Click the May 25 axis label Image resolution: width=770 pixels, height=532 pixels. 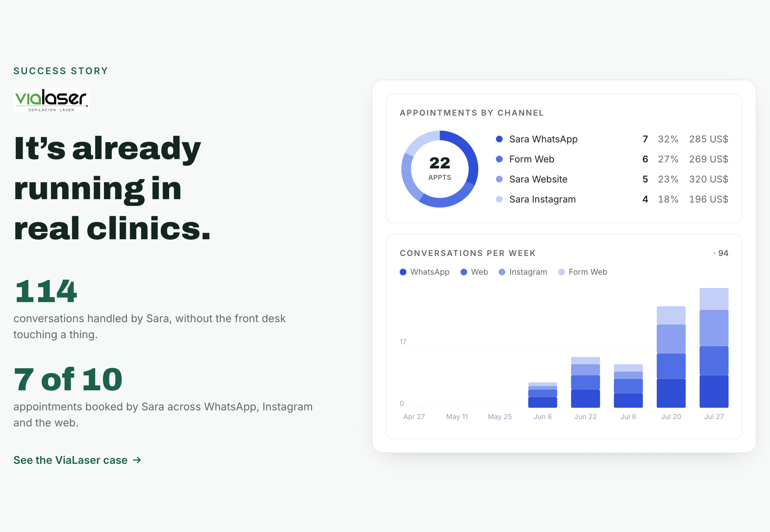click(500, 417)
